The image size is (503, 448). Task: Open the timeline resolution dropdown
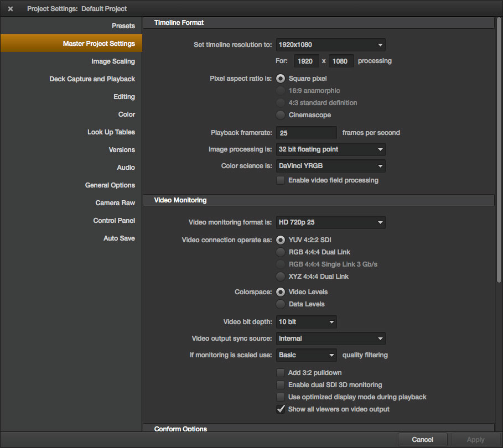330,45
